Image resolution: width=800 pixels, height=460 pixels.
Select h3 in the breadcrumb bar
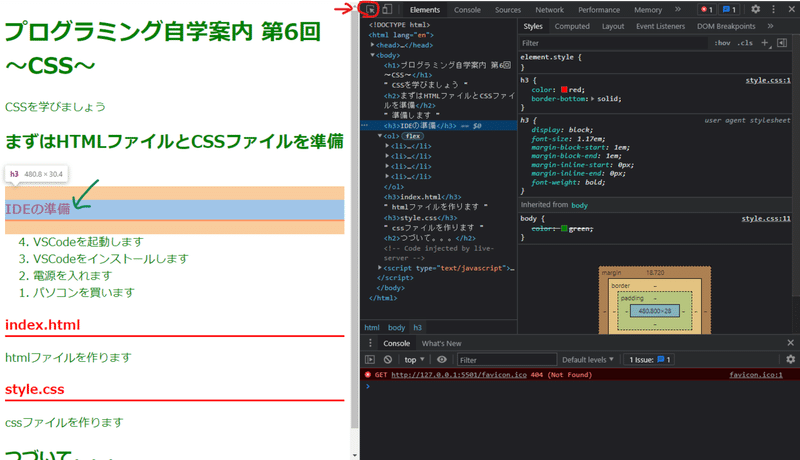(417, 327)
